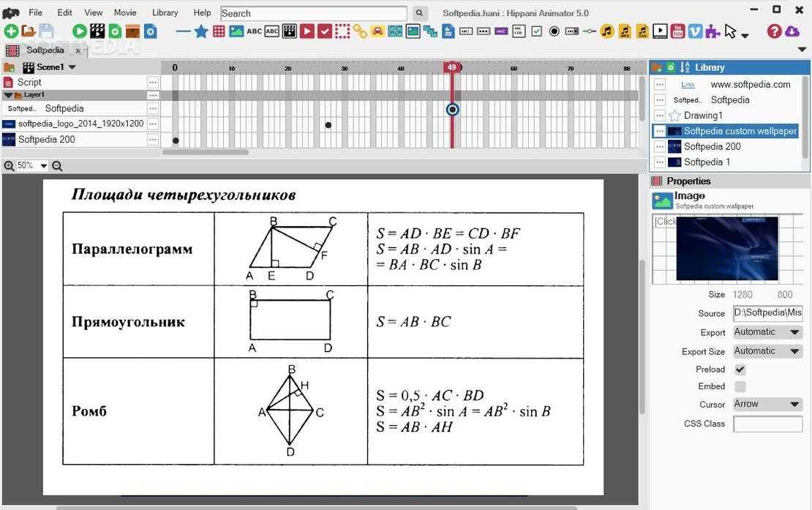Enable the Embed checkbox
812x510 pixels.
(740, 386)
